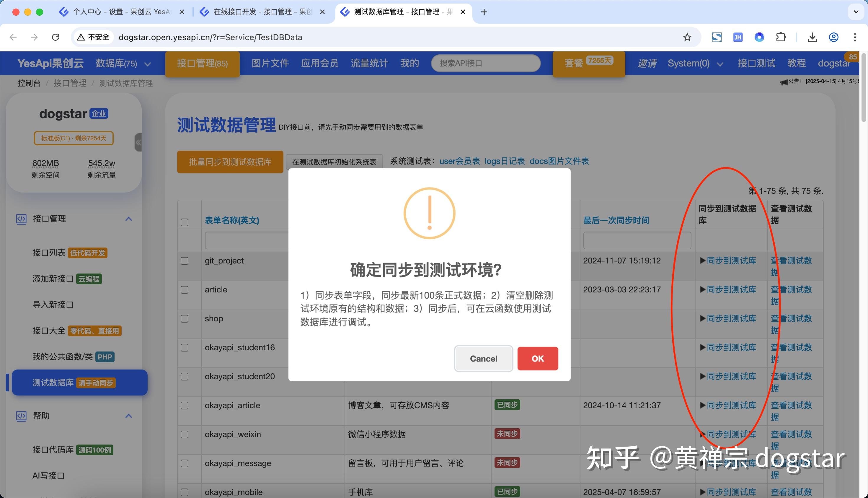
Task: Reload the current page
Action: click(56, 37)
